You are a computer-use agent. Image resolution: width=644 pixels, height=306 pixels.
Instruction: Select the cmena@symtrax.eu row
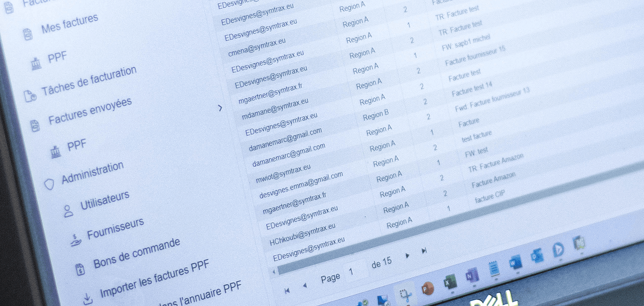pos(257,48)
